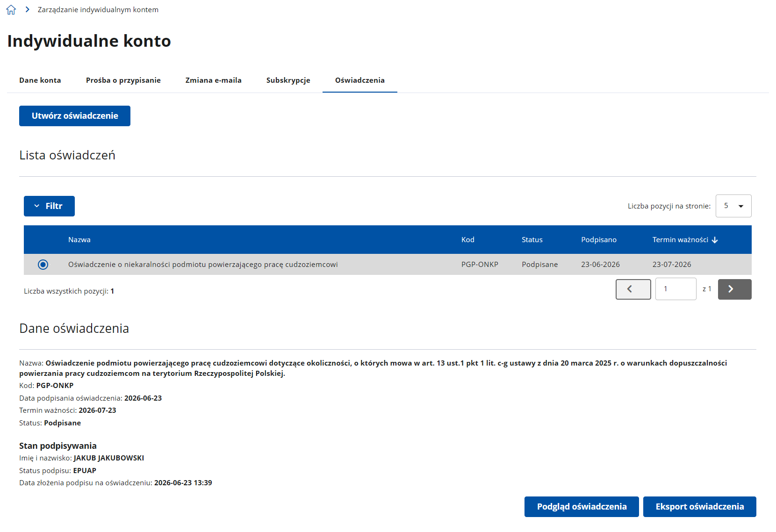
Task: Sort table by Kod column header
Action: (468, 240)
